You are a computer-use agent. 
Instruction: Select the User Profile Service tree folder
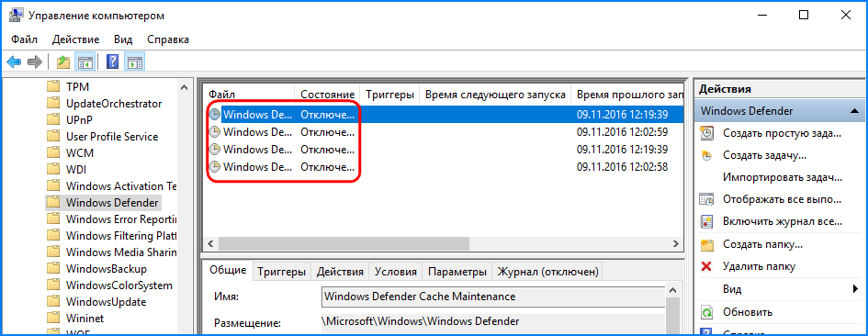click(x=112, y=136)
